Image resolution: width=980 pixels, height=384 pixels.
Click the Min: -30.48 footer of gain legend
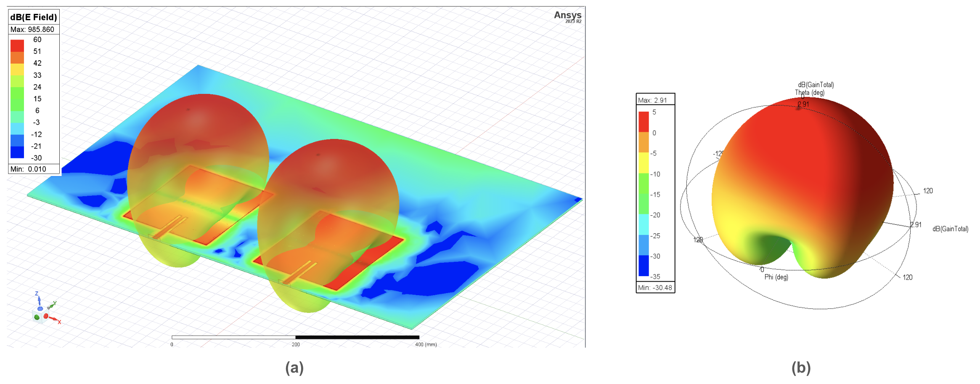[x=655, y=288]
